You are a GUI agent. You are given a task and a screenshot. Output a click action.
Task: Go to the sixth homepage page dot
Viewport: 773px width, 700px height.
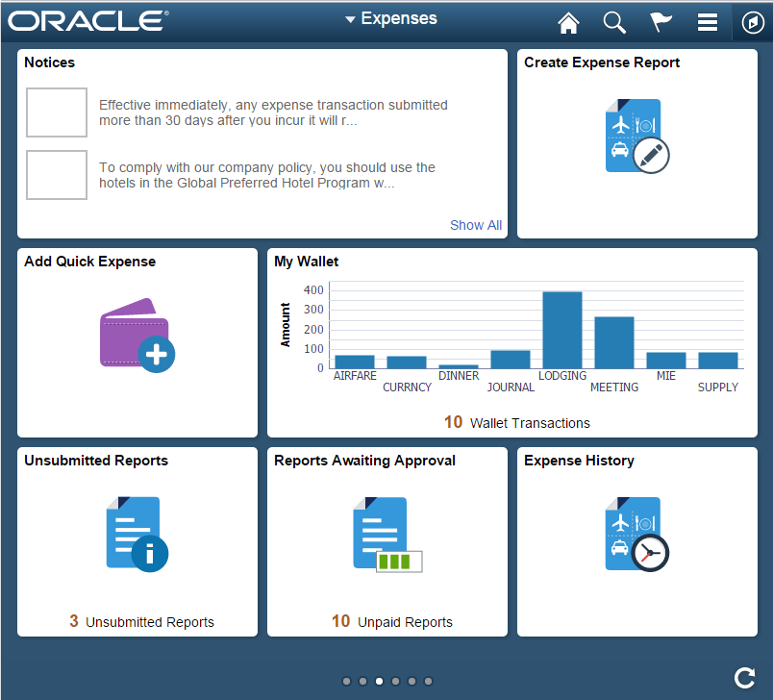tap(428, 682)
